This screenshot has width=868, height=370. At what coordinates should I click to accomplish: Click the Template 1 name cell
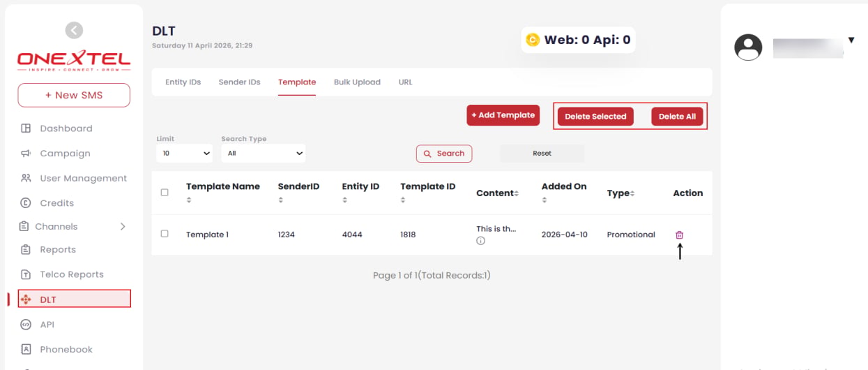point(208,235)
